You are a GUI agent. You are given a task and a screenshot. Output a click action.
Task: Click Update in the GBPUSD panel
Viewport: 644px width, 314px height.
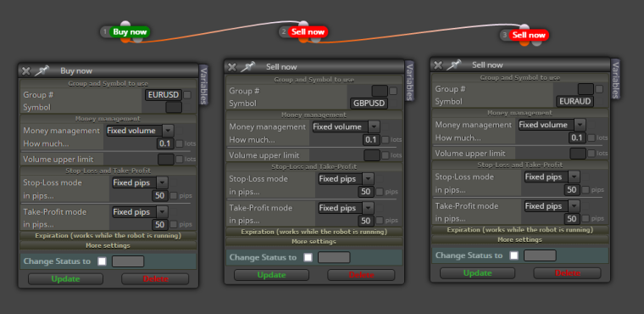pyautogui.click(x=271, y=275)
